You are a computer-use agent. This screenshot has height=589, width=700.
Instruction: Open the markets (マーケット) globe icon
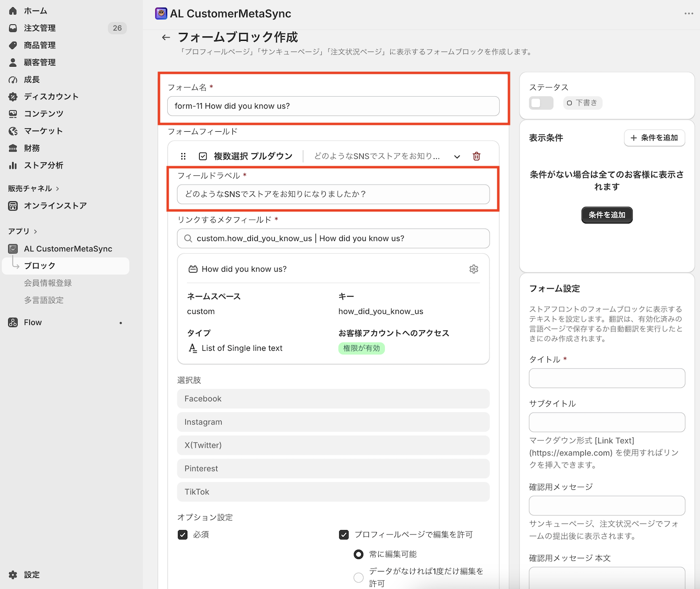[13, 131]
